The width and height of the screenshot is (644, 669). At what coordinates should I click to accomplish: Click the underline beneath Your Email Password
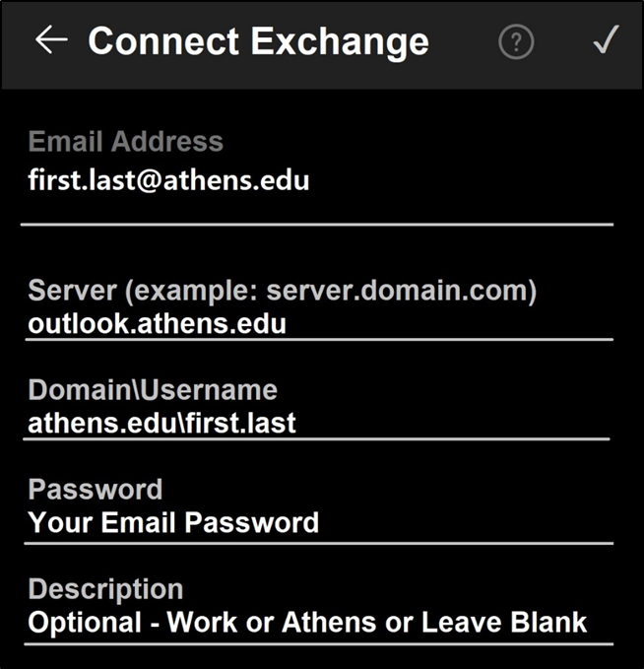click(317, 542)
